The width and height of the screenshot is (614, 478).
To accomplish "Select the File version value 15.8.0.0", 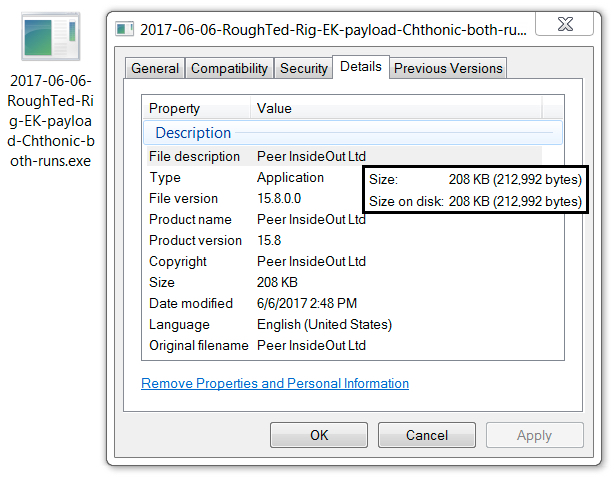I will click(279, 198).
